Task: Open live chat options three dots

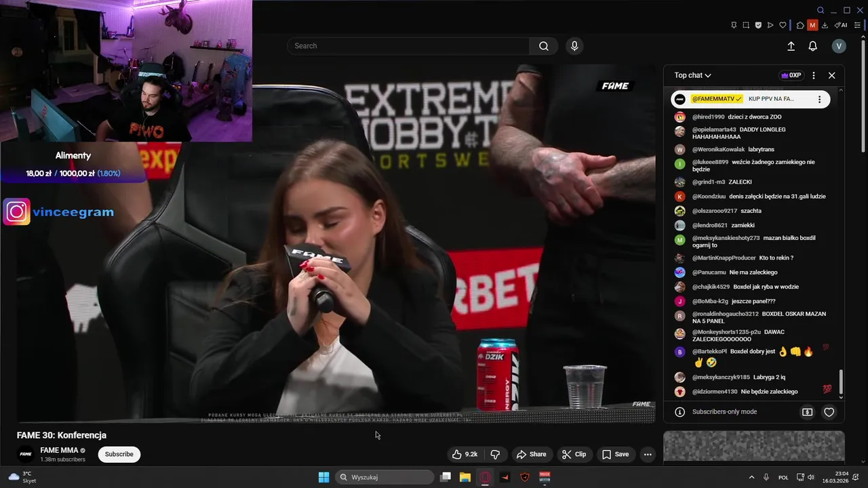Action: (814, 75)
